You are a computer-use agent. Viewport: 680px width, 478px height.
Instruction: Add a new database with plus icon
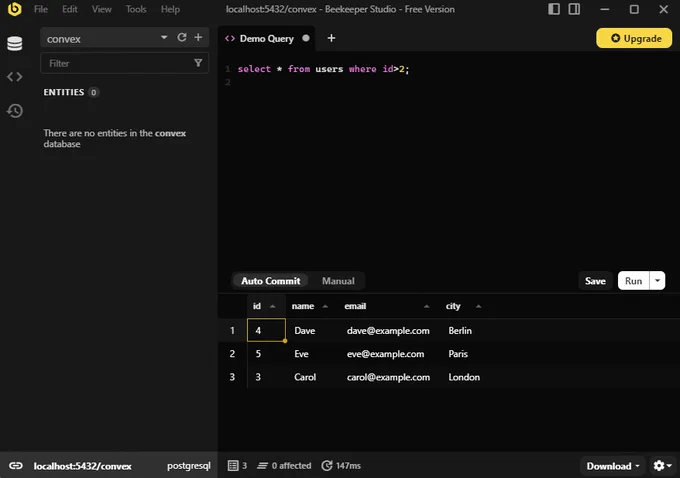click(x=198, y=38)
